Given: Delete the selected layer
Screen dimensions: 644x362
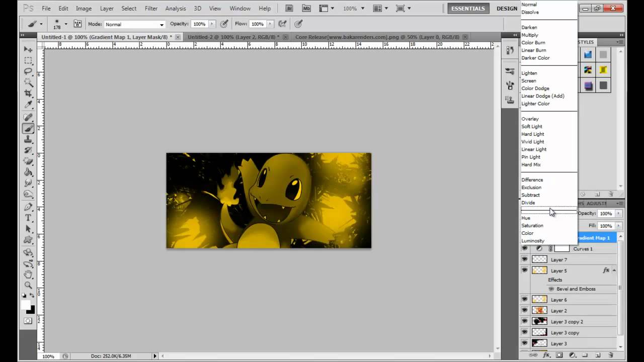Looking at the screenshot, I should 611,355.
